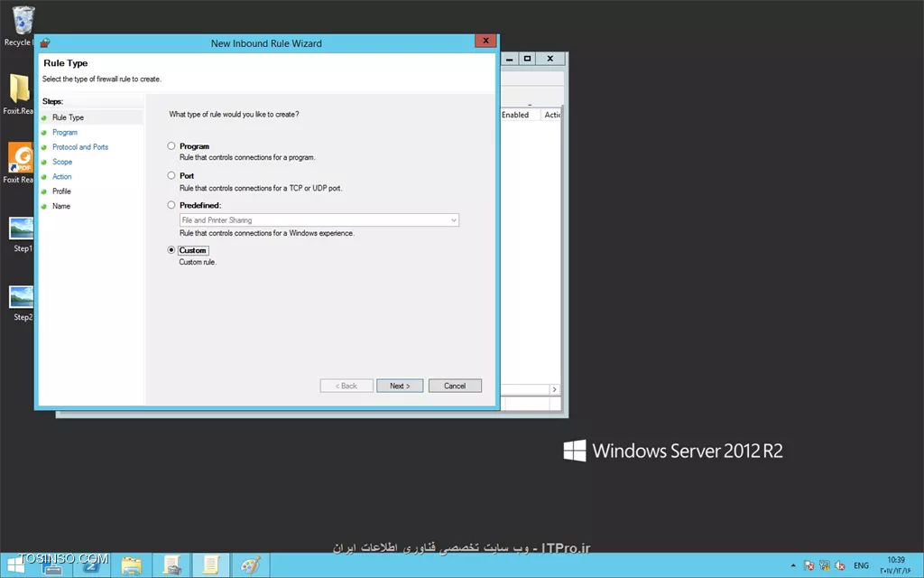Jump to the Scope wizard step
Image resolution: width=924 pixels, height=578 pixels.
[62, 162]
